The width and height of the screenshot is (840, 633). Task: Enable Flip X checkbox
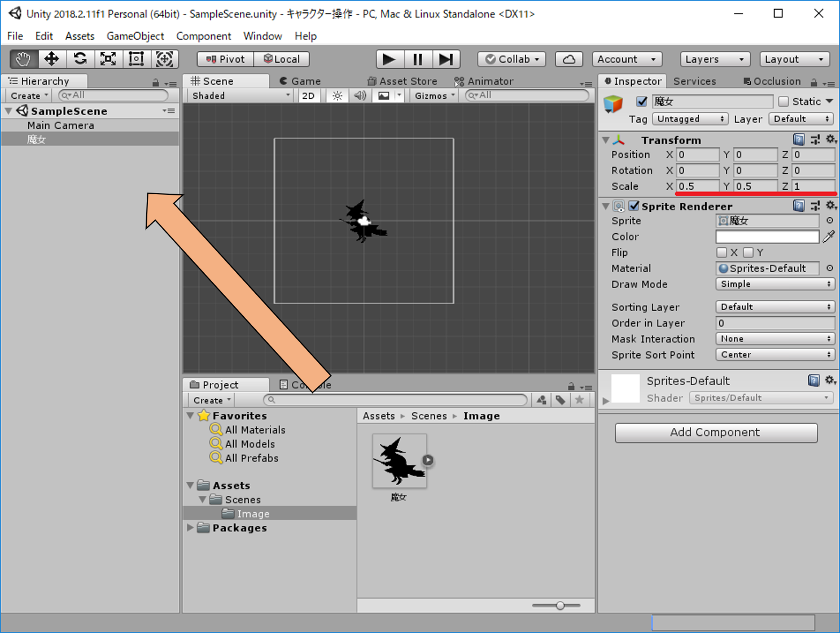[721, 252]
